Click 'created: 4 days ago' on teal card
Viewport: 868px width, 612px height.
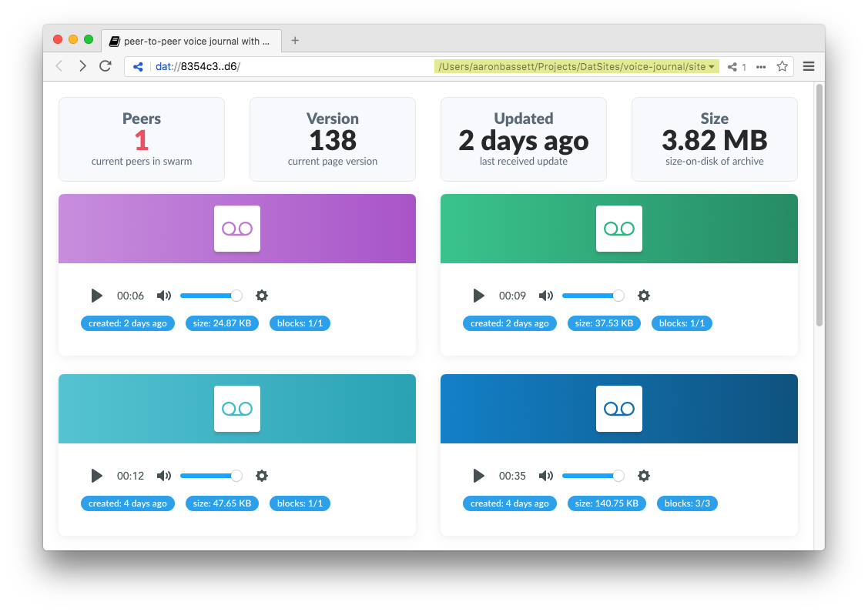click(128, 503)
